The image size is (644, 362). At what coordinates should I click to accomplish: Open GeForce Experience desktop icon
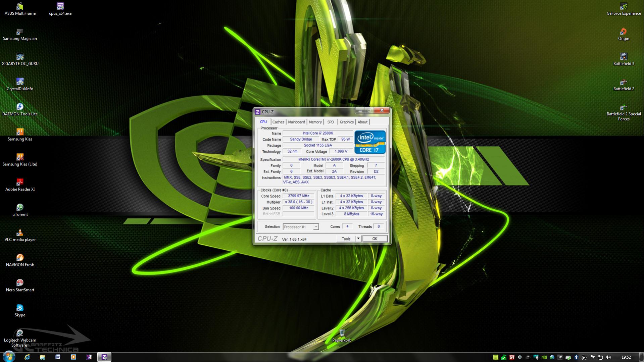pyautogui.click(x=624, y=9)
